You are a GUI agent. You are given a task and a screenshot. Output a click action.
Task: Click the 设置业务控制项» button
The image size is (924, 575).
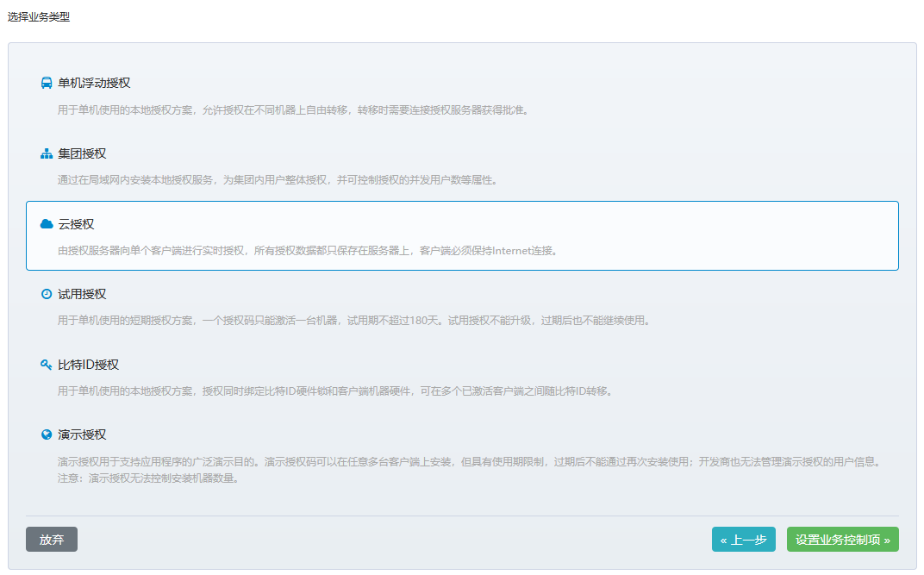842,539
